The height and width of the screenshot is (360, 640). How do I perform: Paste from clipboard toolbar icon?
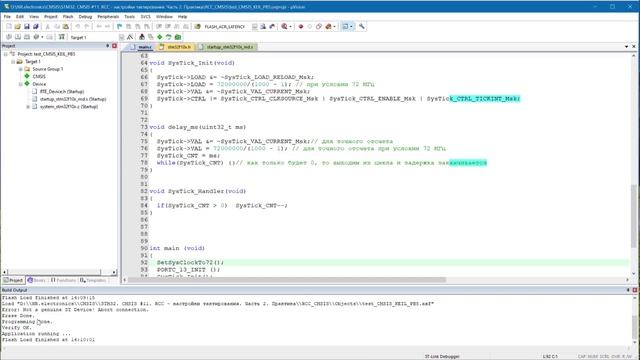[x=66, y=27]
